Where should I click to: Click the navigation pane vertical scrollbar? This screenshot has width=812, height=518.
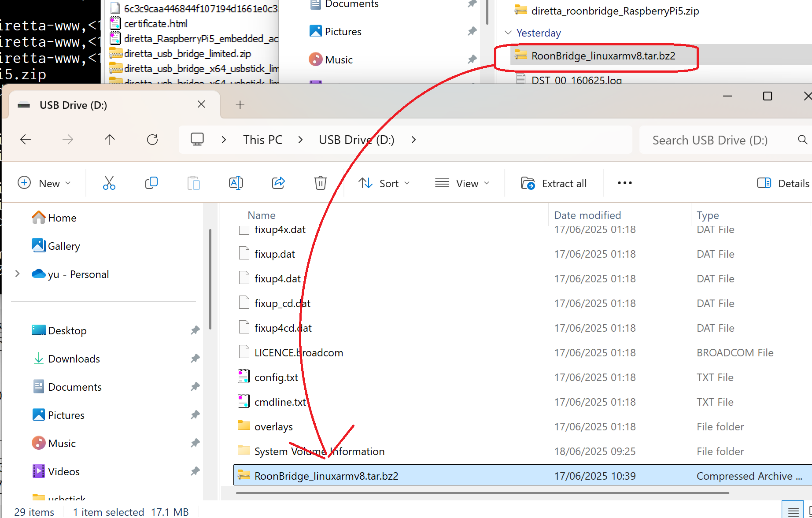[210, 279]
